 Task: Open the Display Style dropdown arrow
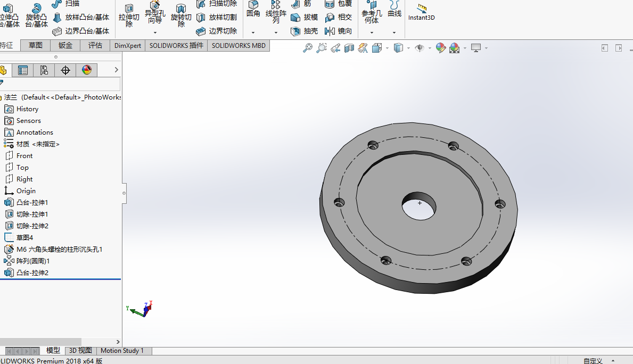(x=408, y=48)
